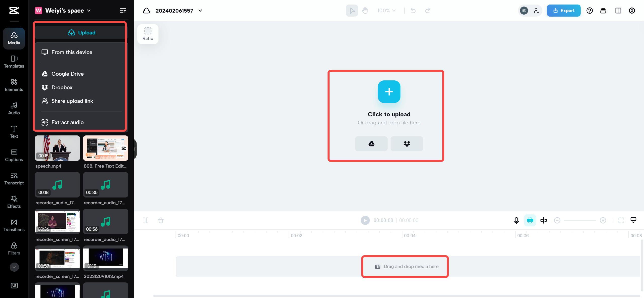Toggle timeline snapping on or off
This screenshot has width=644, height=298.
pyautogui.click(x=530, y=220)
